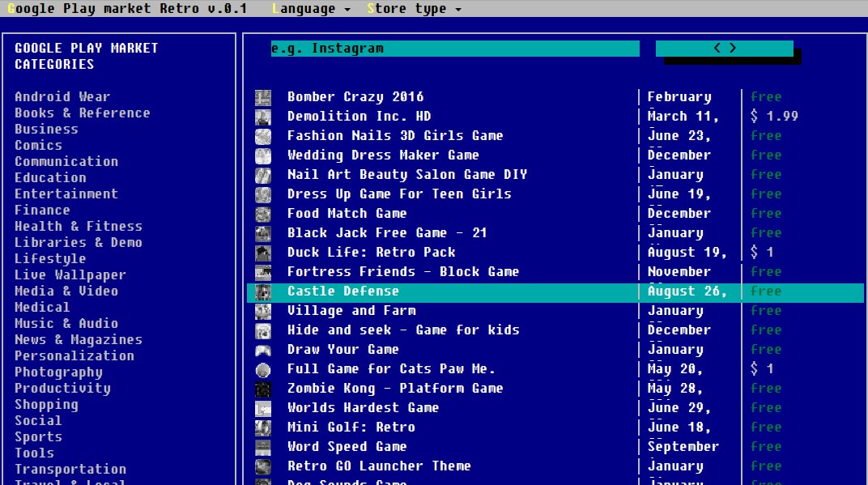Screen dimensions: 868x485
Task: Click the Zombie Kong - Platform Game title
Action: pos(395,389)
